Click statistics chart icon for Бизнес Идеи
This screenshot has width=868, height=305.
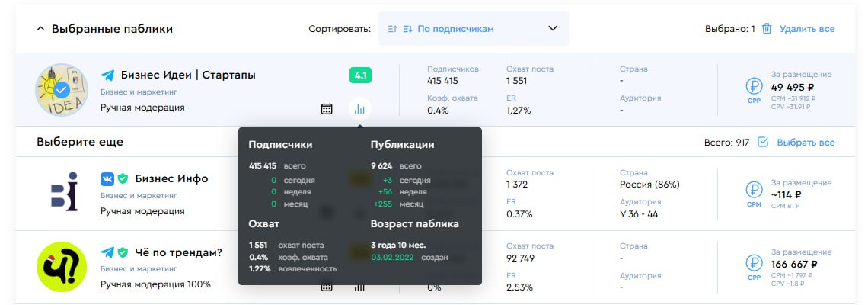tap(359, 109)
